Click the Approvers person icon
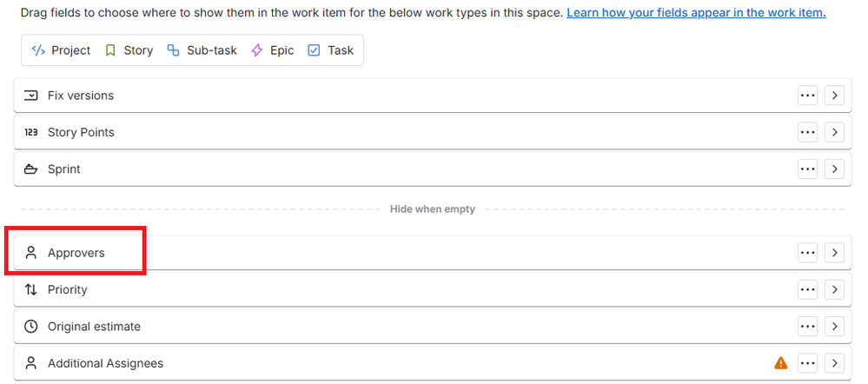 coord(31,253)
